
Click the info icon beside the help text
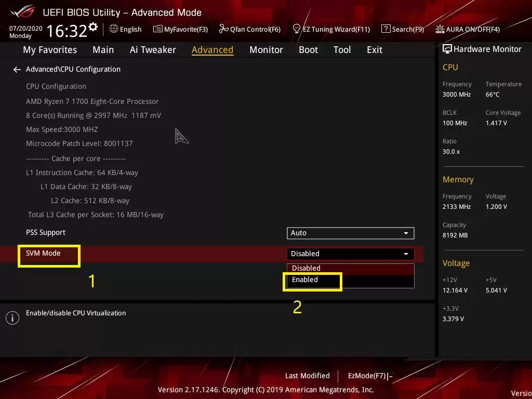pos(12,317)
